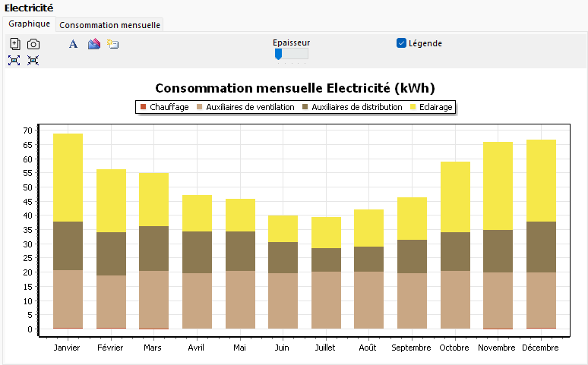Click the 0 value on the vertical axis
This screenshot has height=365, width=588.
[30, 329]
